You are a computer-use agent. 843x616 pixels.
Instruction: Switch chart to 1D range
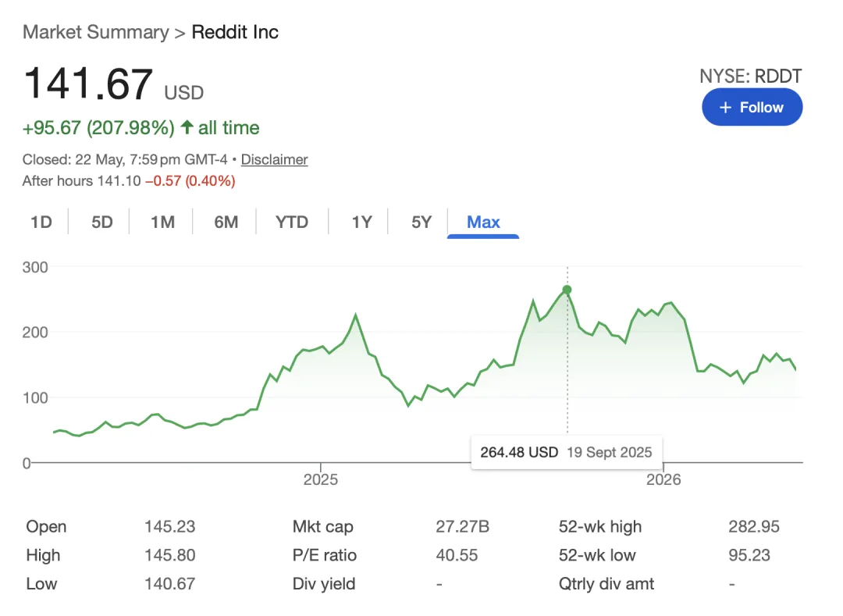(41, 222)
